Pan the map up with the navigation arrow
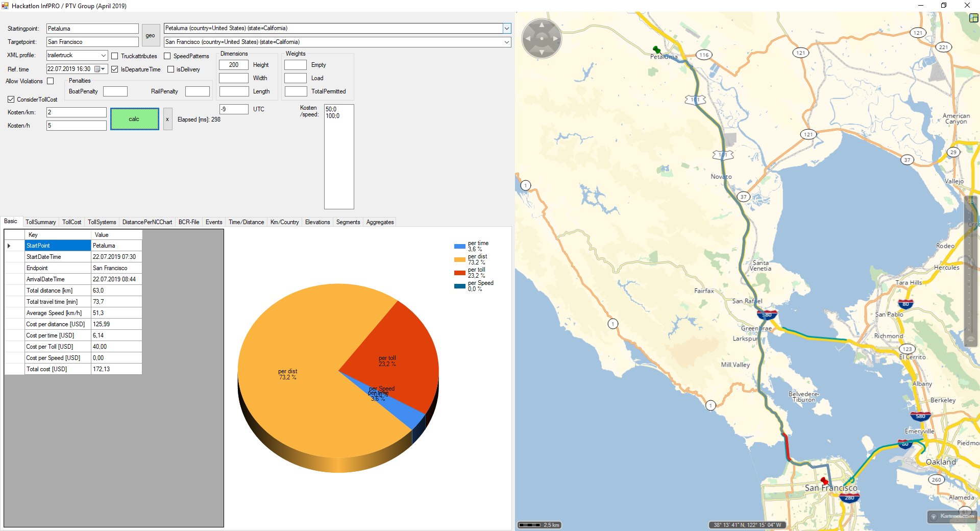The width and height of the screenshot is (980, 531). coord(542,25)
